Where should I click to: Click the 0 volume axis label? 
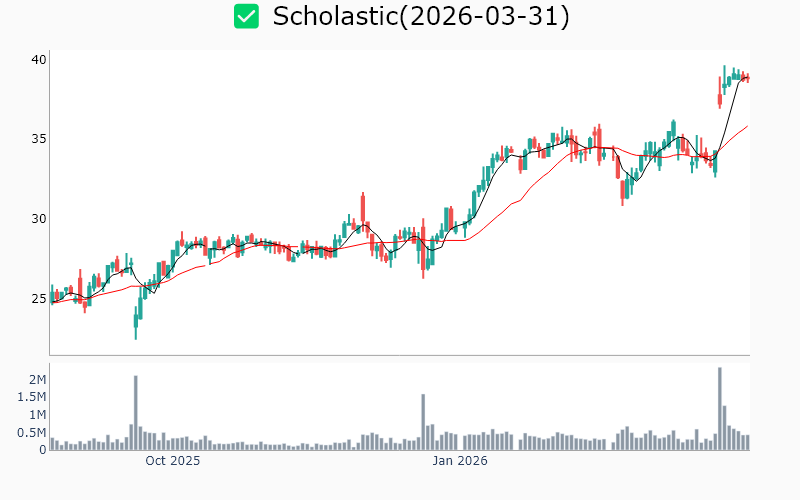tap(43, 449)
